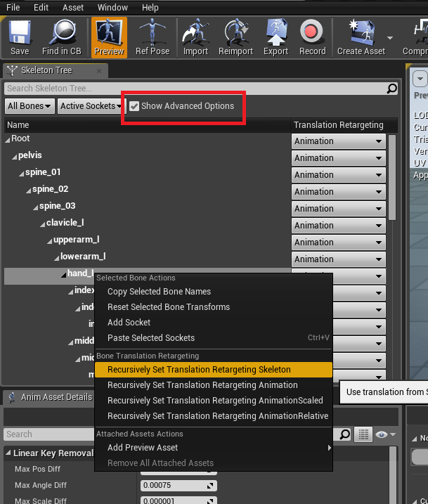Click the Import animation icon
Image resolution: width=428 pixels, height=504 pixels.
click(x=195, y=32)
